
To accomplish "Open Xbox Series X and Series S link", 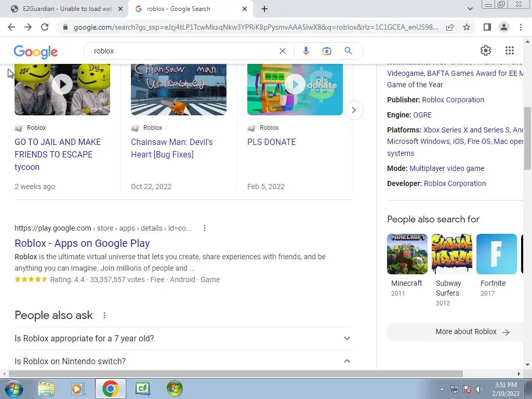I will 467,130.
